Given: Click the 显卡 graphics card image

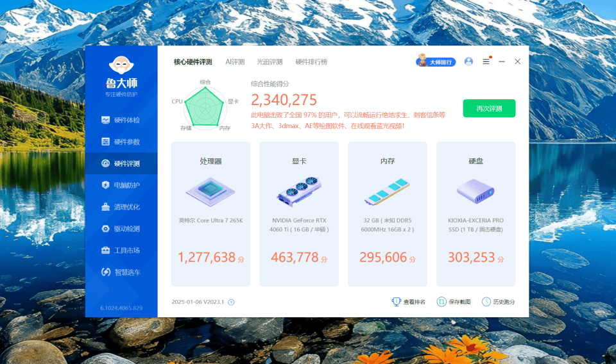Looking at the screenshot, I should [x=299, y=190].
